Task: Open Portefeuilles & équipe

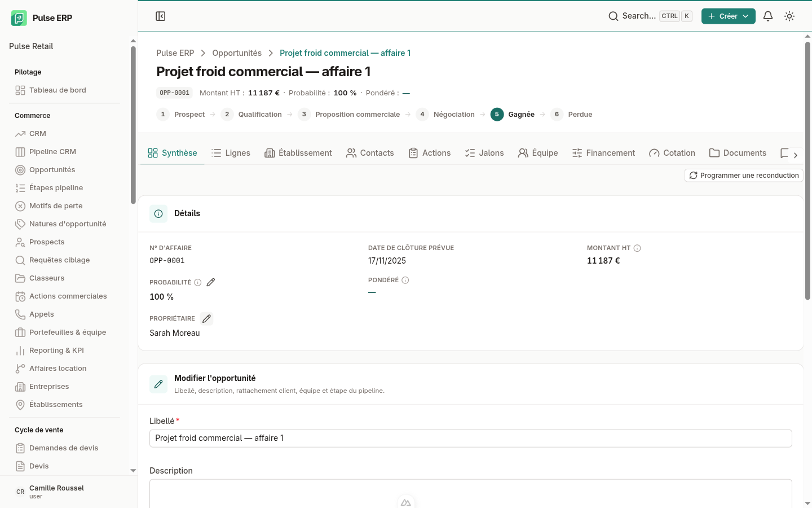Action: click(x=68, y=332)
